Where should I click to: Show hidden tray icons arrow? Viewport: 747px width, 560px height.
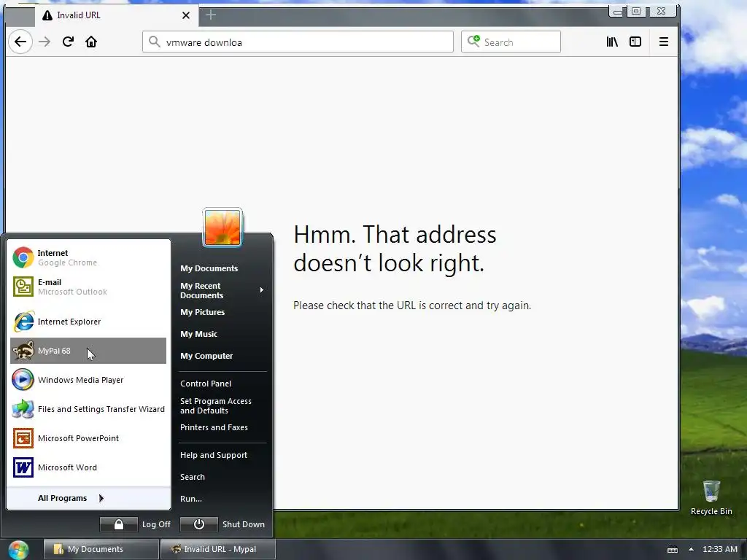[x=691, y=550]
